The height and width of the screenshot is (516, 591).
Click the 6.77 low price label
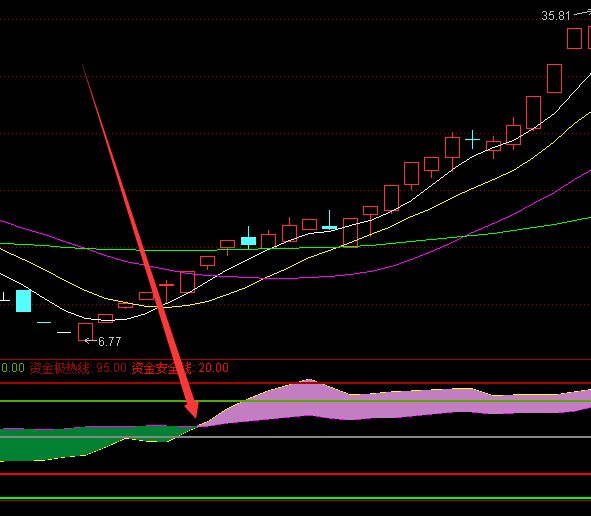[x=109, y=341]
